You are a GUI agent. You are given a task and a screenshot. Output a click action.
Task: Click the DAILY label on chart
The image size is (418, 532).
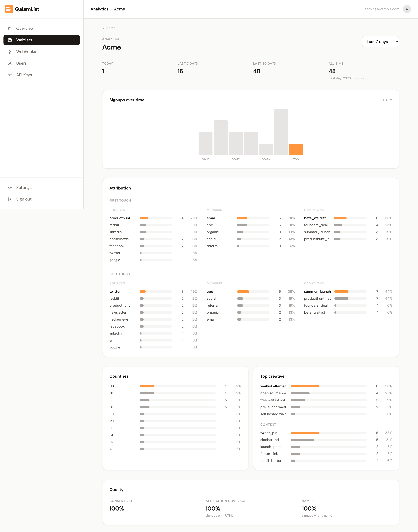pos(387,100)
